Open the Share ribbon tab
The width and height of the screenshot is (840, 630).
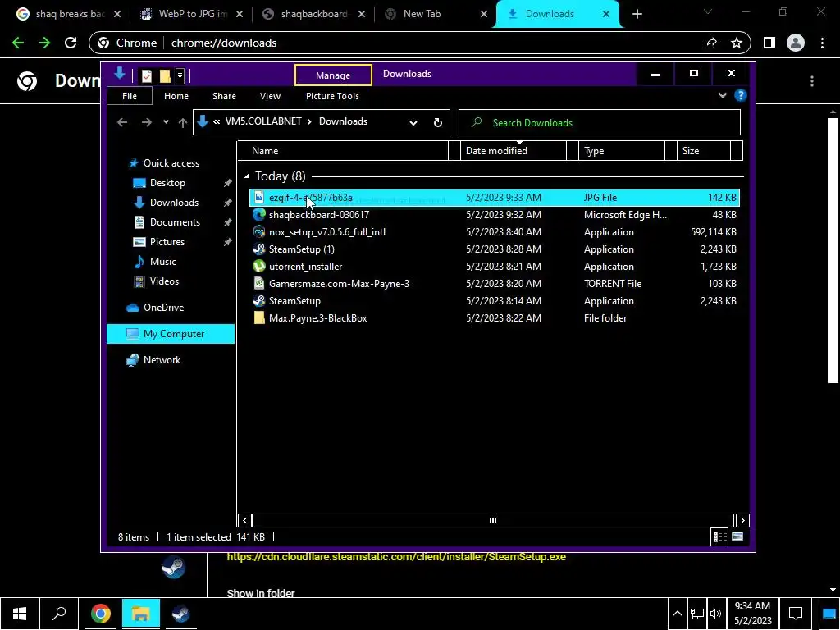224,96
